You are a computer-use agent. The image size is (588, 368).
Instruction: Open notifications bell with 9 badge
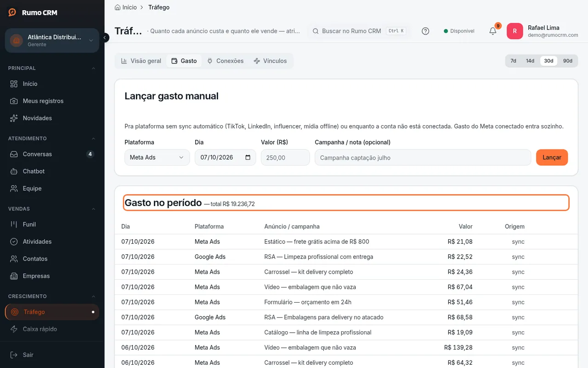pyautogui.click(x=493, y=31)
